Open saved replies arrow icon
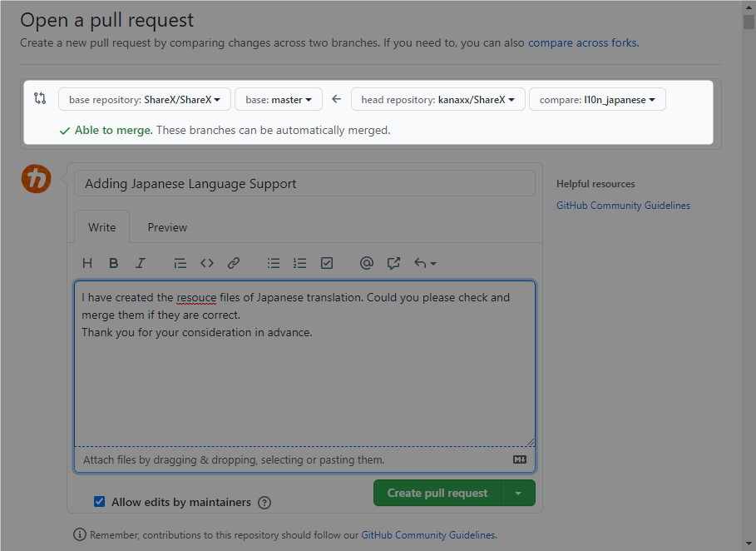Screen dimensions: 756x551 (x=425, y=263)
